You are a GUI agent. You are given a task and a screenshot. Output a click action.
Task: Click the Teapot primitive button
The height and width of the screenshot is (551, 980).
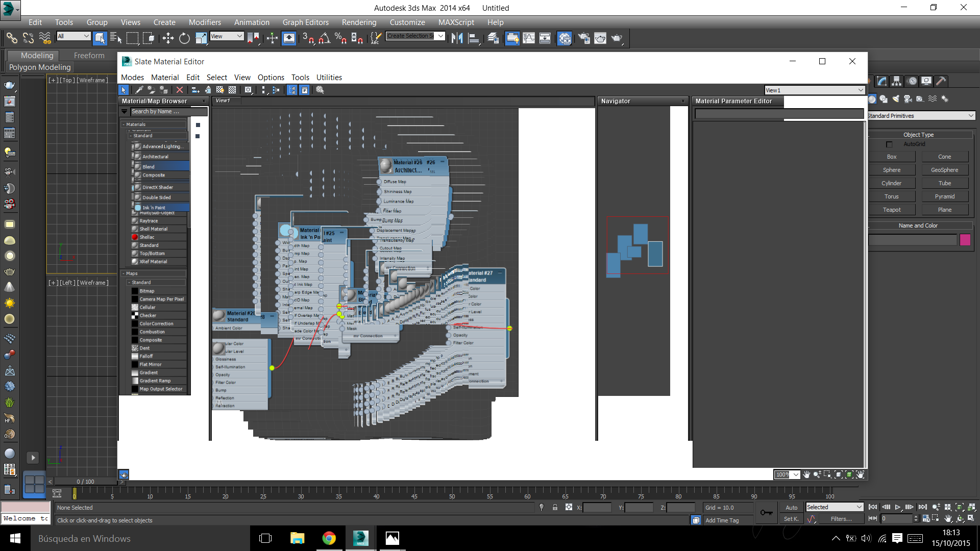tap(892, 210)
